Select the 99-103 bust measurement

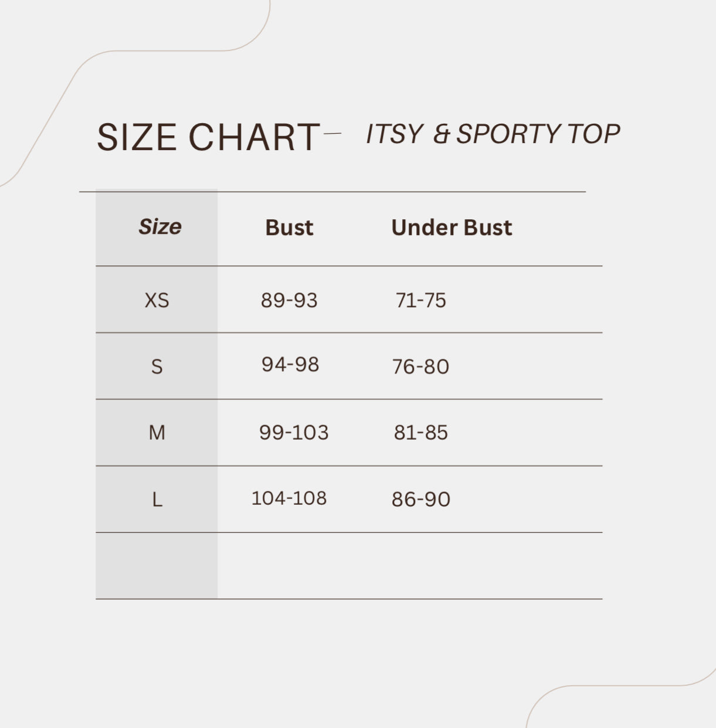[294, 433]
